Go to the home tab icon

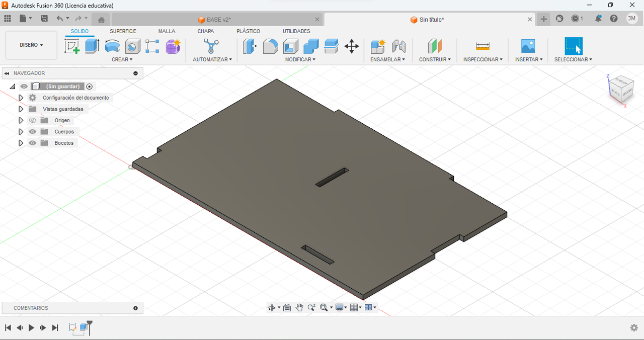pos(101,20)
